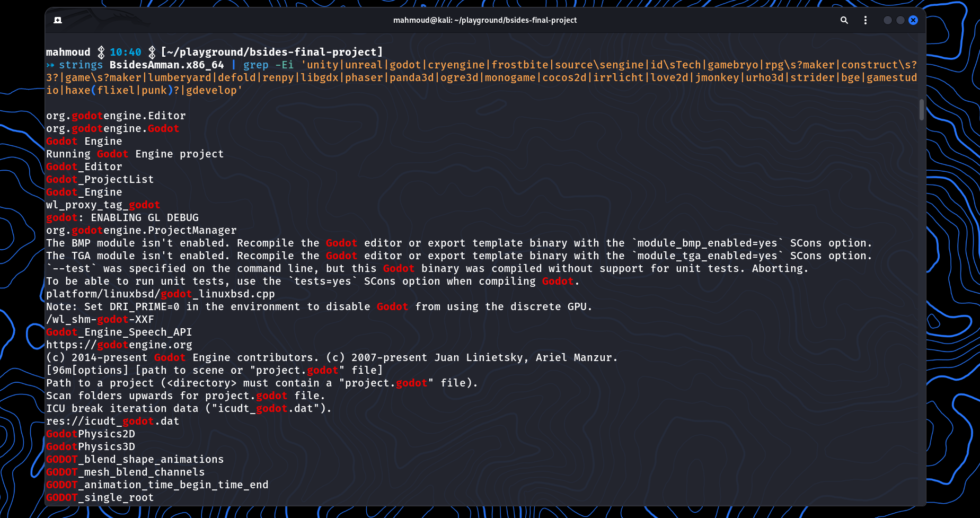This screenshot has width=980, height=518.
Task: Click the line 'GODOT_blend_shape_animations'
Action: [x=135, y=459]
